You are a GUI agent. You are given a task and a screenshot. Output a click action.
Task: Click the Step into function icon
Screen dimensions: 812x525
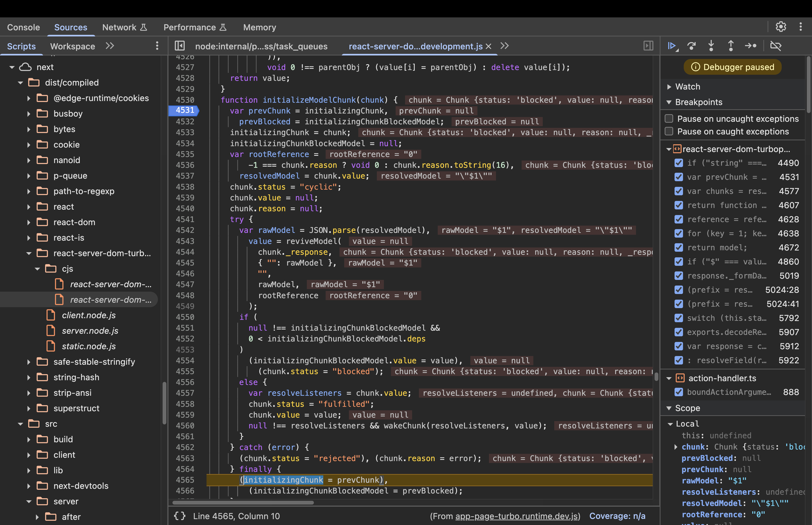tap(711, 46)
